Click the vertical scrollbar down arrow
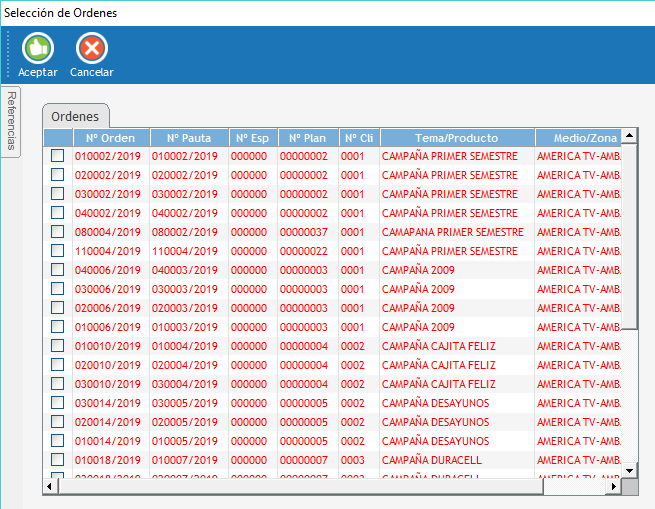This screenshot has width=655, height=509. click(x=629, y=470)
